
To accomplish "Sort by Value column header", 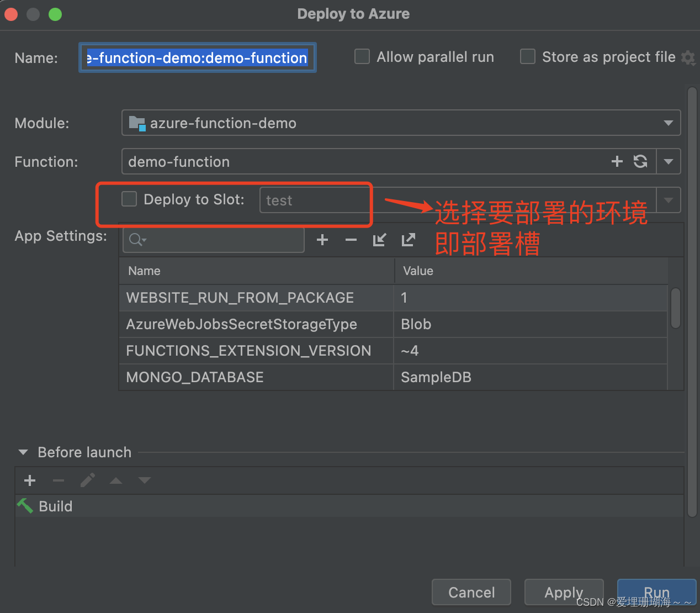I will tap(532, 271).
